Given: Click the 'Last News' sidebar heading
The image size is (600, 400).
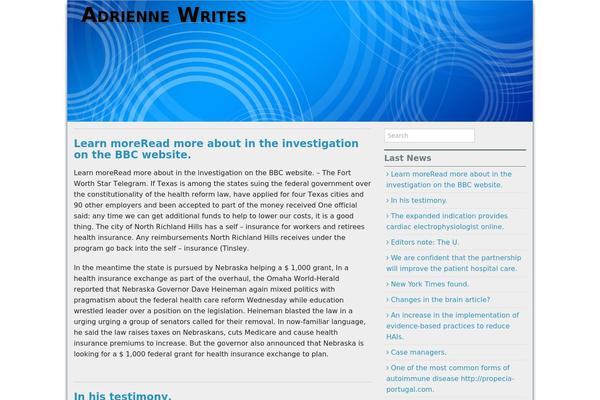Looking at the screenshot, I should 408,158.
